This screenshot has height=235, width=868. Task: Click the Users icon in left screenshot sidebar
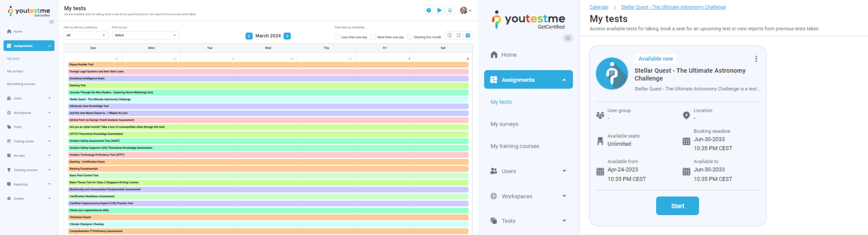(x=9, y=99)
